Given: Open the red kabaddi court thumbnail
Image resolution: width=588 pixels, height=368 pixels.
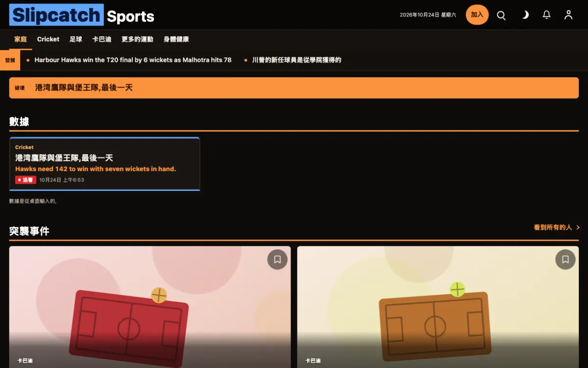Looking at the screenshot, I should coord(150,307).
